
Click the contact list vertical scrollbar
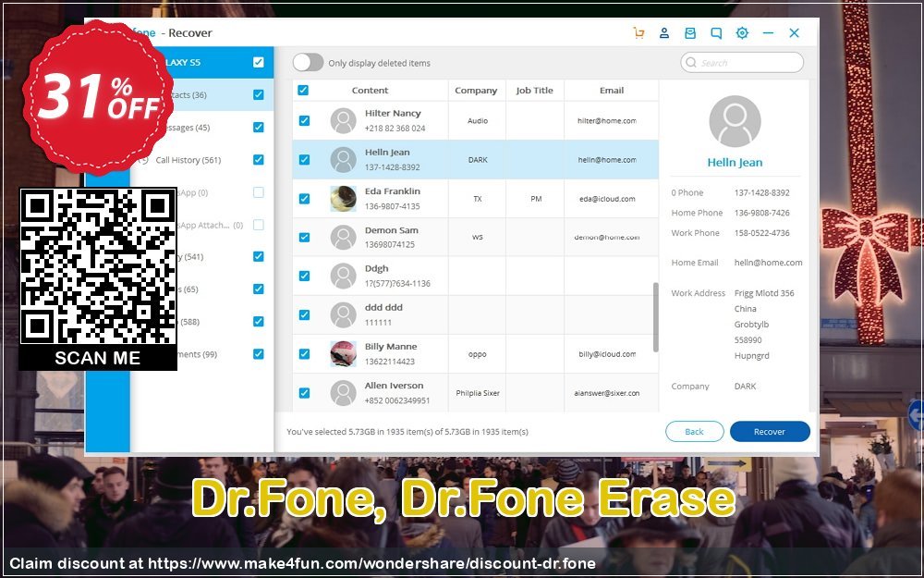coord(655,317)
